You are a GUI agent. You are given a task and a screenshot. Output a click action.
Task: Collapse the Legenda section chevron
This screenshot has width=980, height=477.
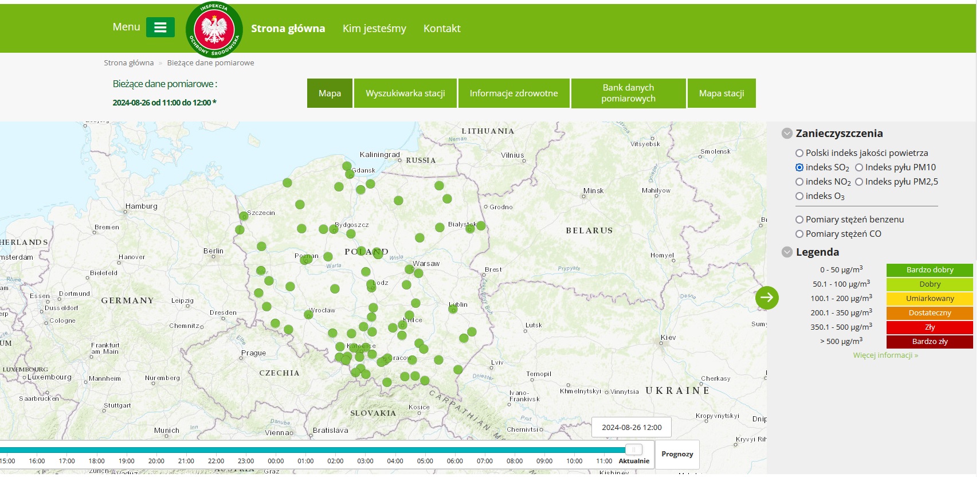[x=787, y=252]
